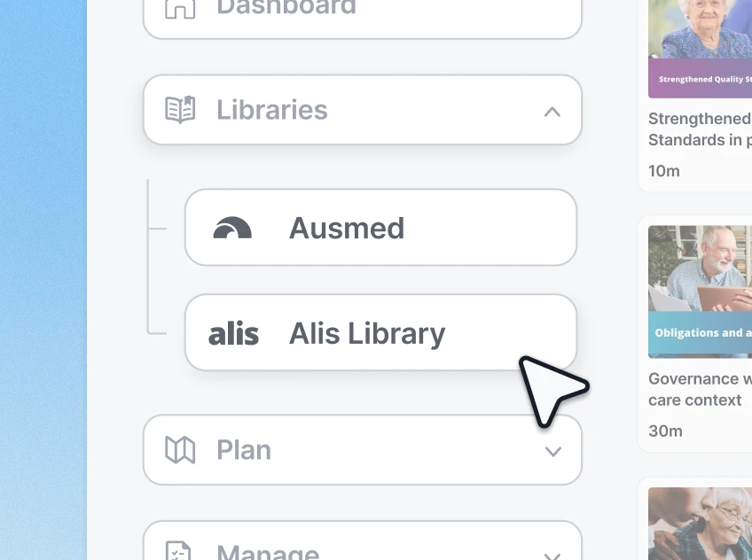Select the Ausmed arc logo icon
This screenshot has width=752, height=560.
[232, 227]
